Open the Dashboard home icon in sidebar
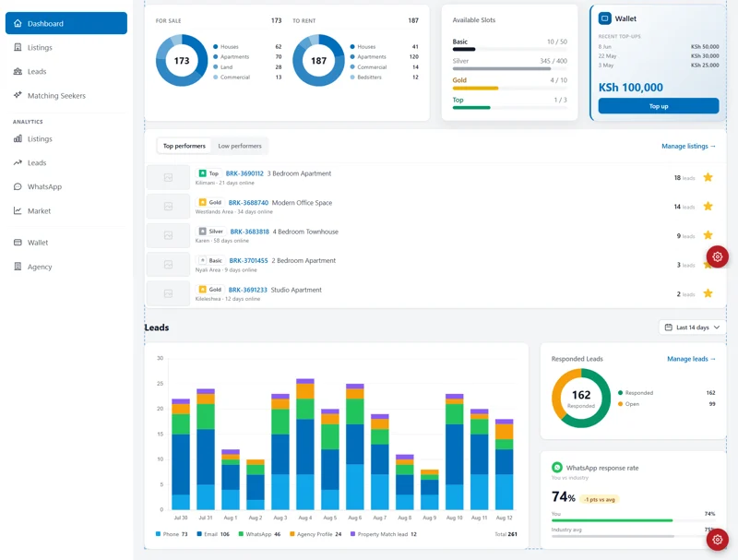Viewport: 738px width, 560px height. [x=18, y=24]
